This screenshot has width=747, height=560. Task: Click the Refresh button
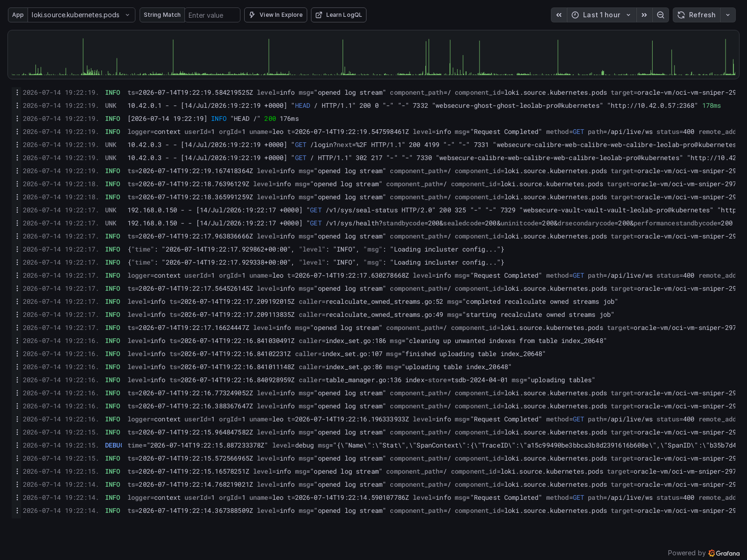(697, 15)
